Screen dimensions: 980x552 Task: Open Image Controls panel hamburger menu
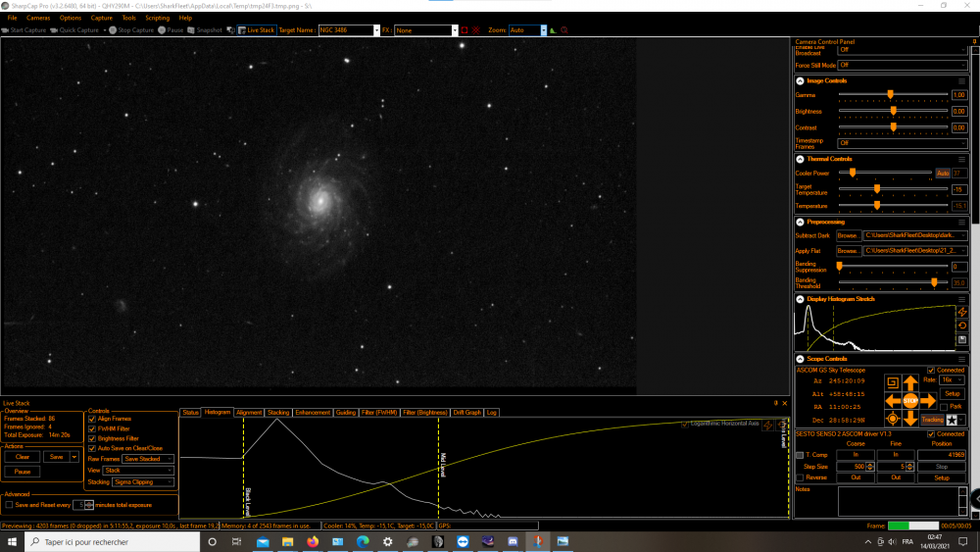click(x=962, y=80)
